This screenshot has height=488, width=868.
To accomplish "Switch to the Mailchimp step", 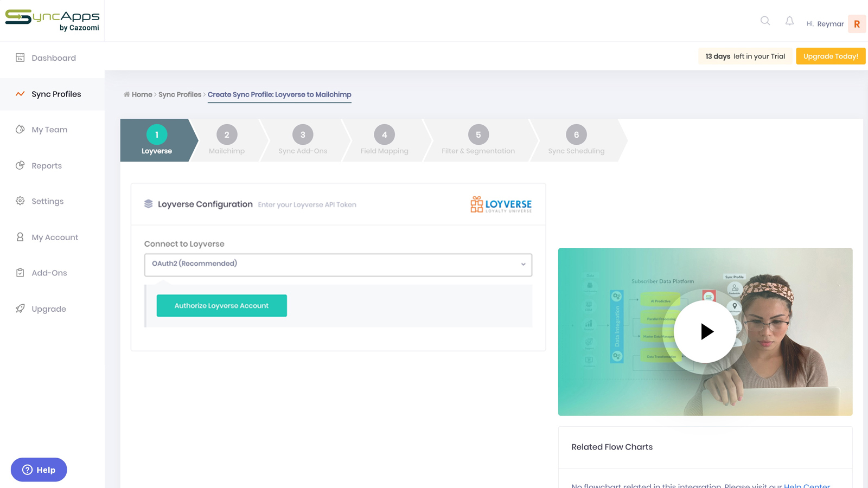I will click(x=227, y=140).
